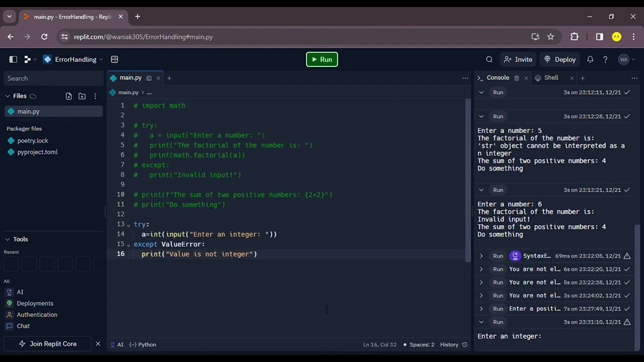The height and width of the screenshot is (362, 644).
Task: Click the 'Enter an integer:' console prompt
Action: [509, 336]
